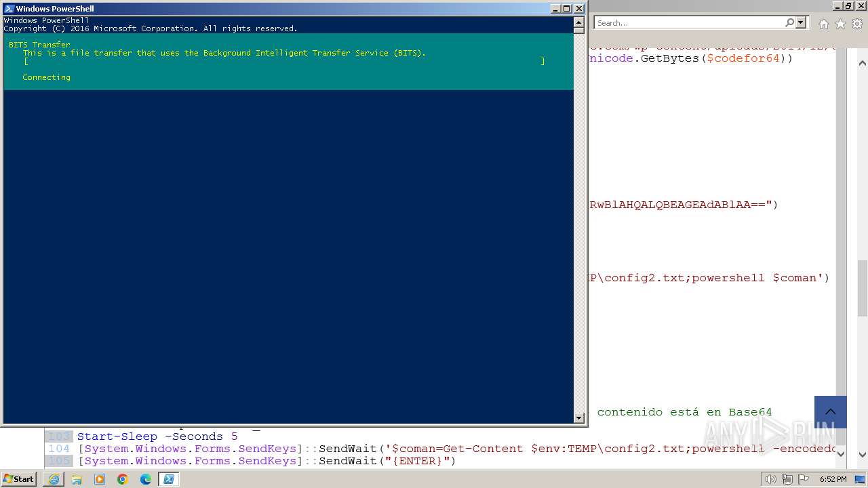Click the Start-Sleep -Seconds 5 code line
Screen dimensions: 868x488
pos(157,436)
